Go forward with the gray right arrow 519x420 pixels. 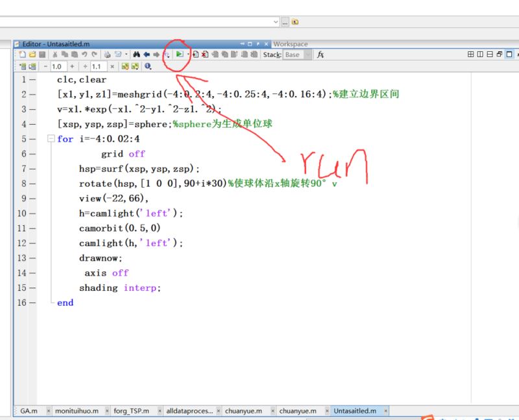(156, 55)
